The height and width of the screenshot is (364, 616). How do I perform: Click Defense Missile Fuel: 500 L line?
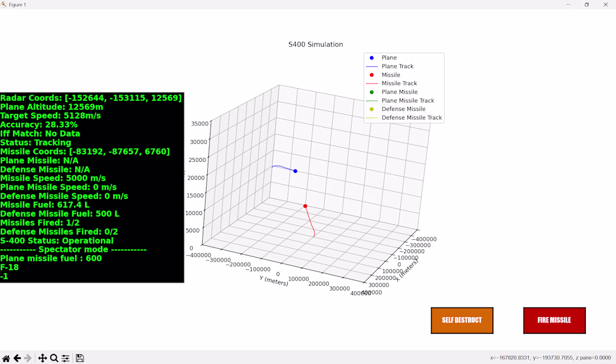60,214
